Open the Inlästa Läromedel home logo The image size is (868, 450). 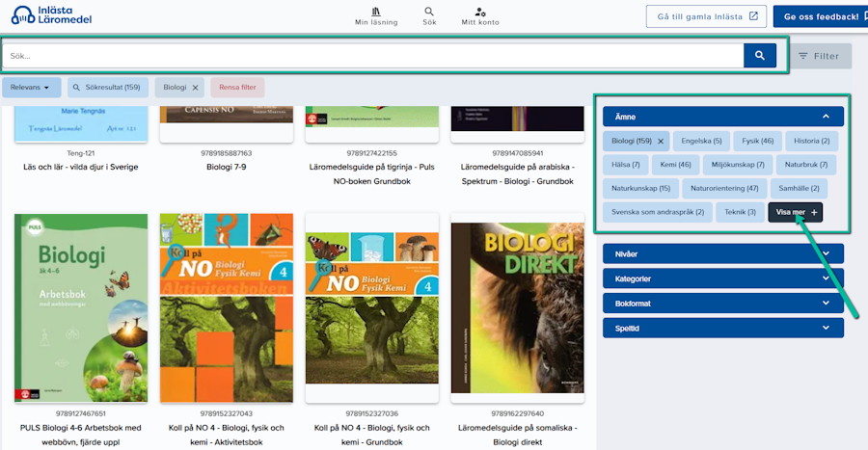coord(51,14)
